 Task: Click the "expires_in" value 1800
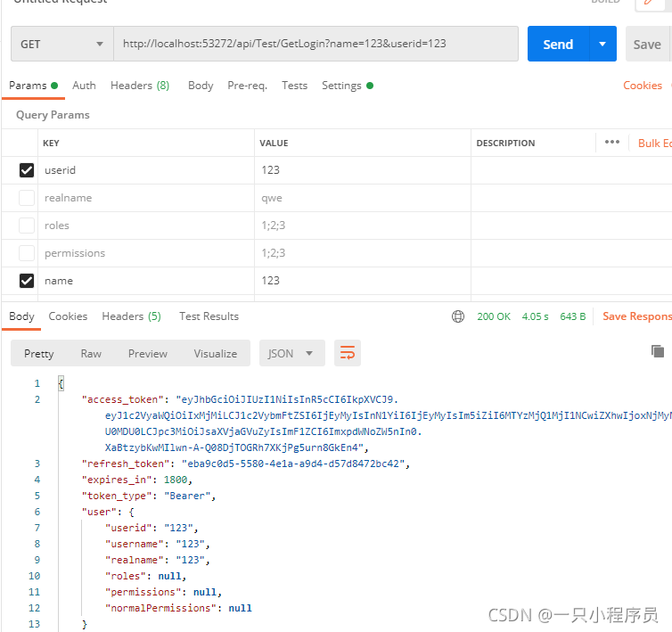tap(176, 480)
